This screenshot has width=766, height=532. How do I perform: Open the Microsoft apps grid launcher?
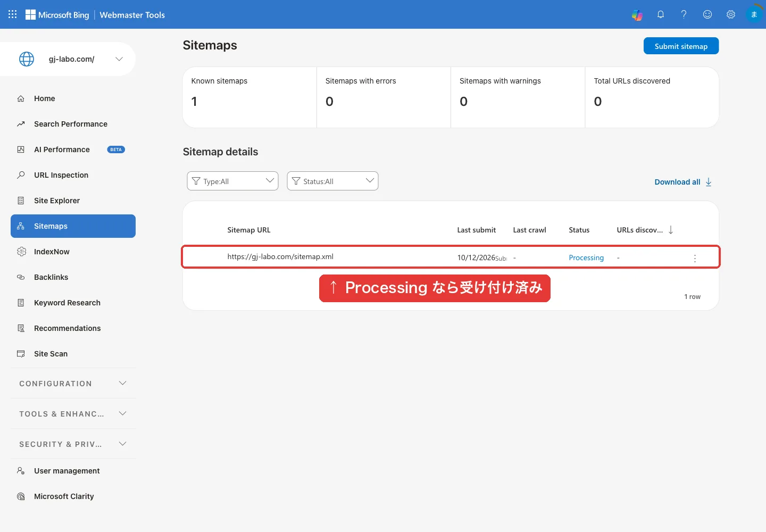[13, 14]
